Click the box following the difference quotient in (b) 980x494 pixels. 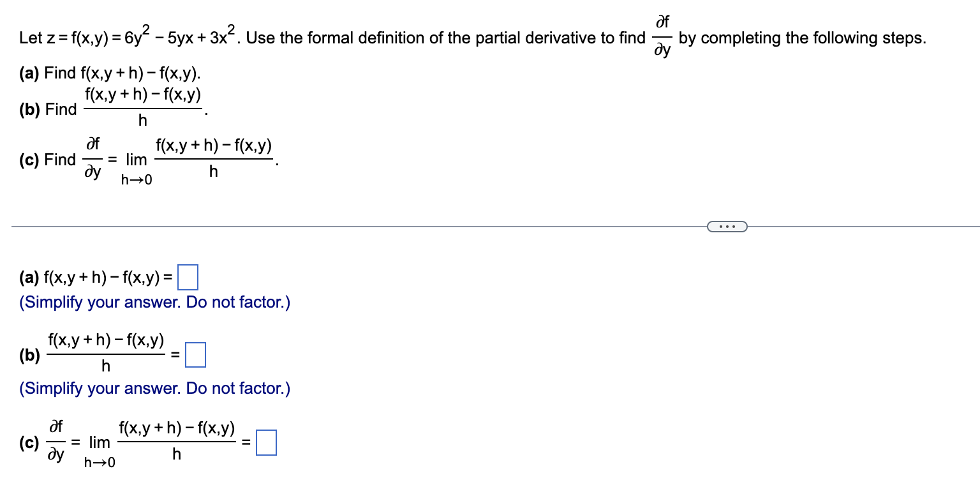pos(195,355)
